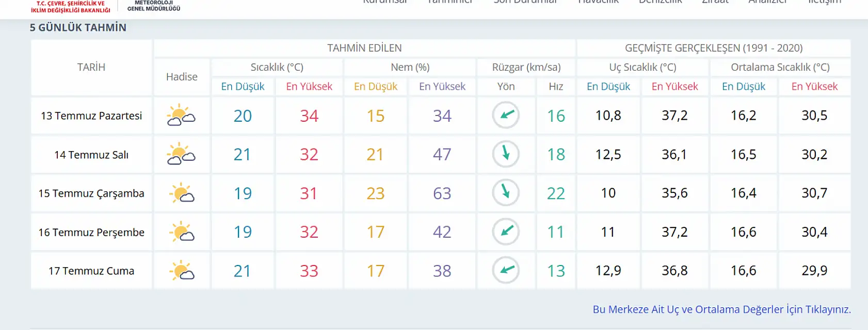868x330 pixels.
Task: Click the 17 Temmuz Cuma wind speed value
Action: point(556,271)
